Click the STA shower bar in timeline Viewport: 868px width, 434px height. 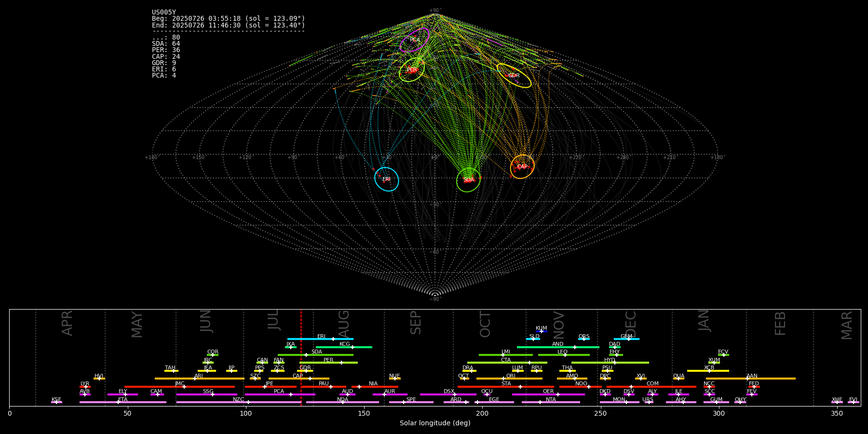click(x=506, y=387)
